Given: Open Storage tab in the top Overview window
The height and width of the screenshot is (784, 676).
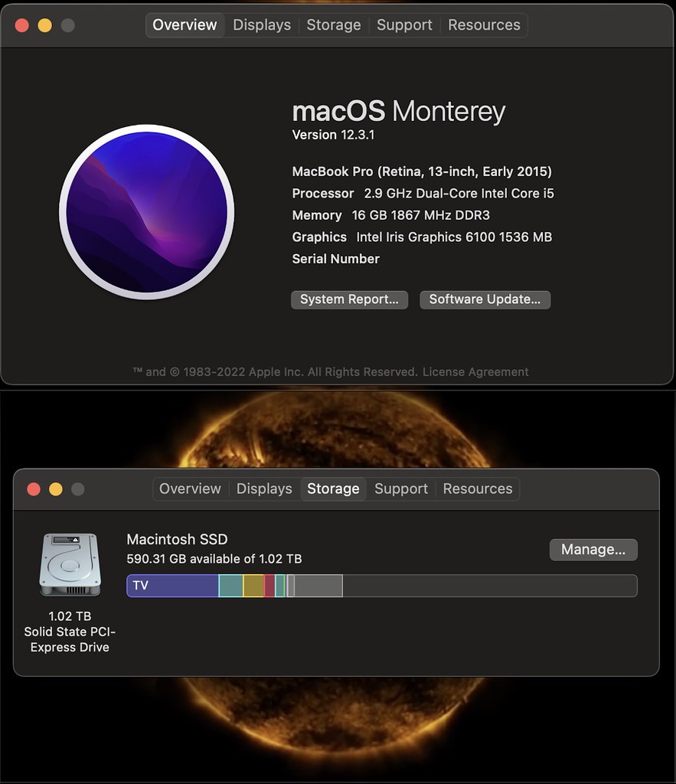Looking at the screenshot, I should click(334, 25).
